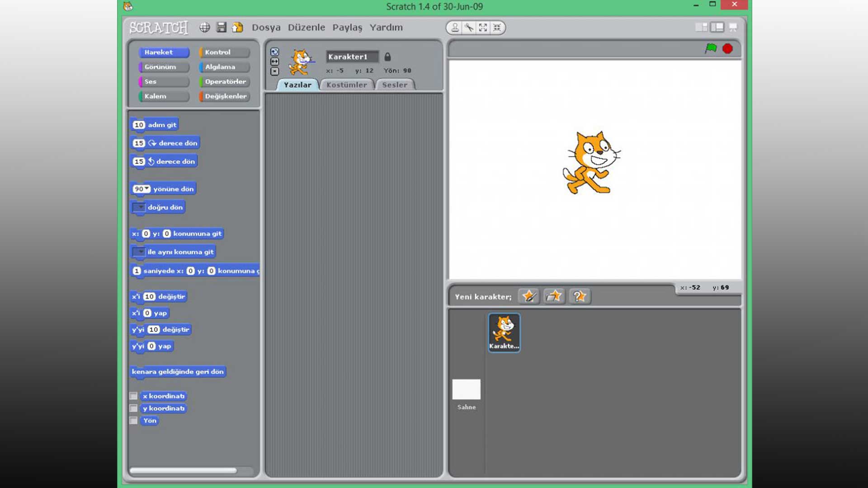The image size is (868, 488).
Task: Click the 10 adım git block
Action: click(x=155, y=125)
